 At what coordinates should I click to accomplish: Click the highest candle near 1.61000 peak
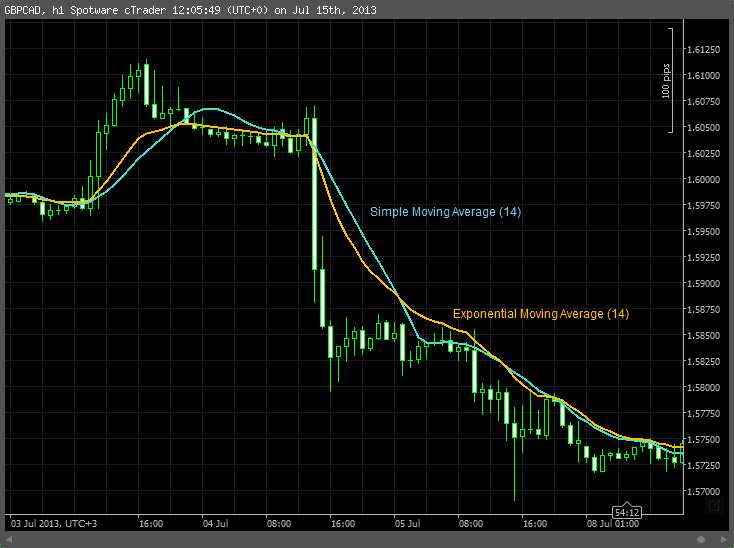(146, 85)
